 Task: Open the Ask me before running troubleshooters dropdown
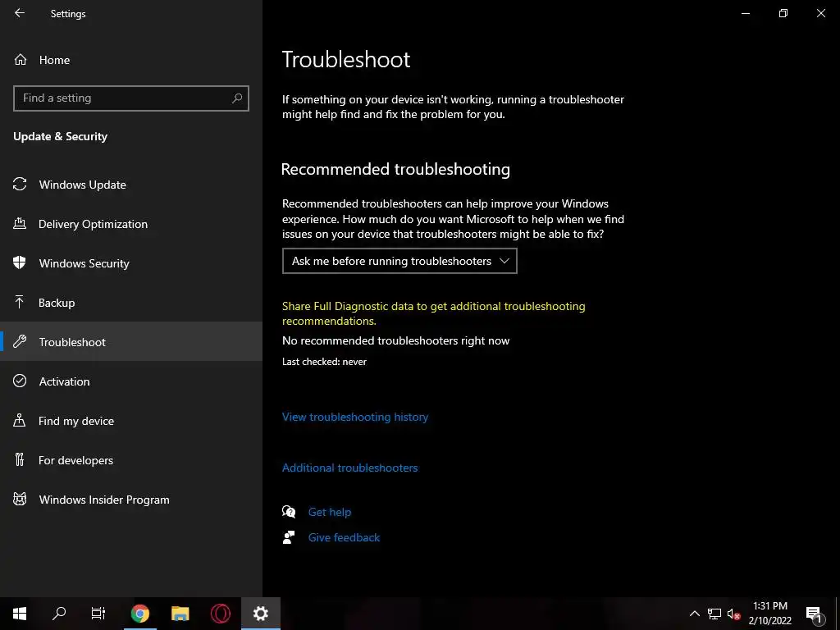click(399, 261)
